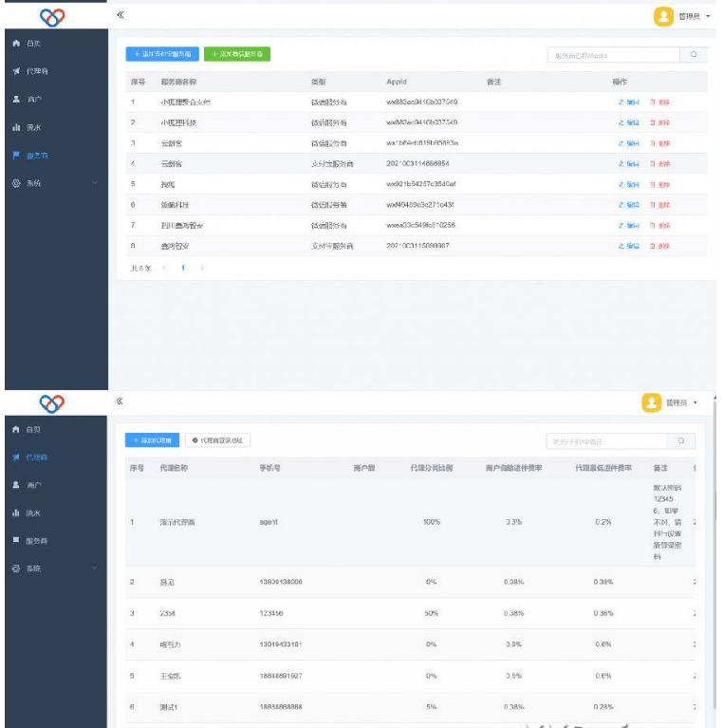Go to next page of service providers
Viewport: 723px width, 728px height.
pyautogui.click(x=201, y=269)
